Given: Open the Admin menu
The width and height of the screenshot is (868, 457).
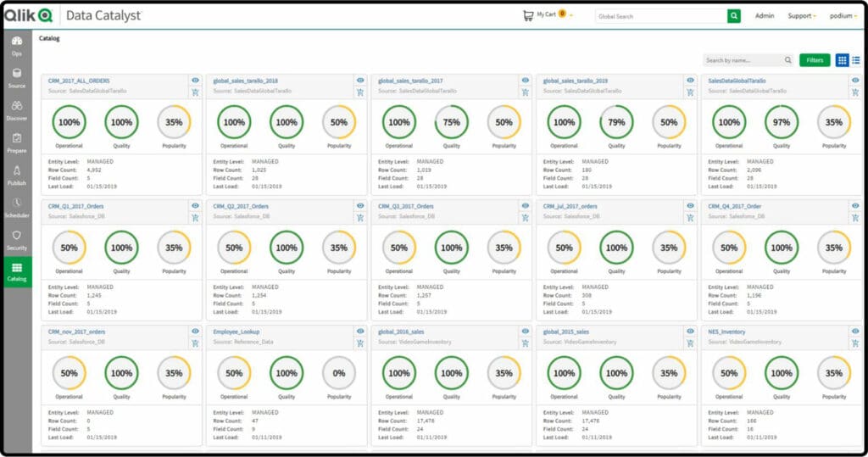Looking at the screenshot, I should (x=765, y=16).
